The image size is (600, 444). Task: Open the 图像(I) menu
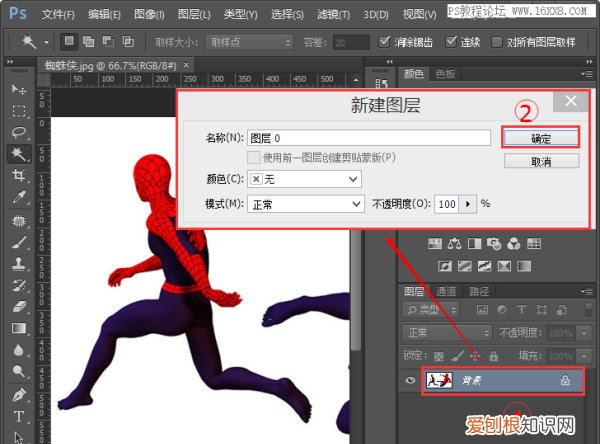pos(149,15)
